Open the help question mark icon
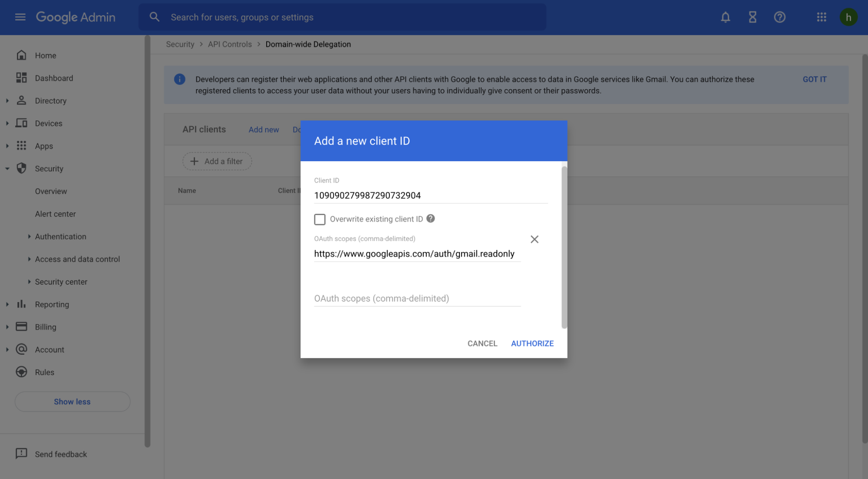Image resolution: width=868 pixels, height=479 pixels. tap(779, 17)
